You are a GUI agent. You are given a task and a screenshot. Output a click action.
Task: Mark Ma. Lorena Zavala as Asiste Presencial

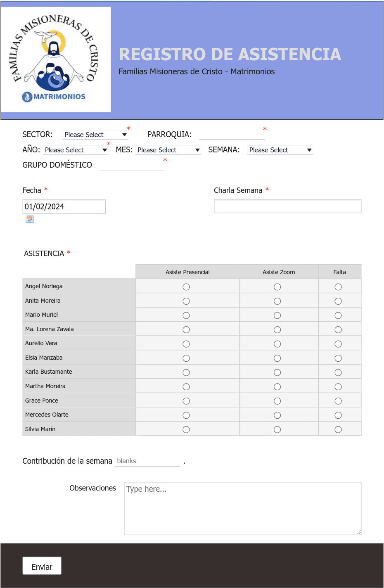(x=186, y=330)
